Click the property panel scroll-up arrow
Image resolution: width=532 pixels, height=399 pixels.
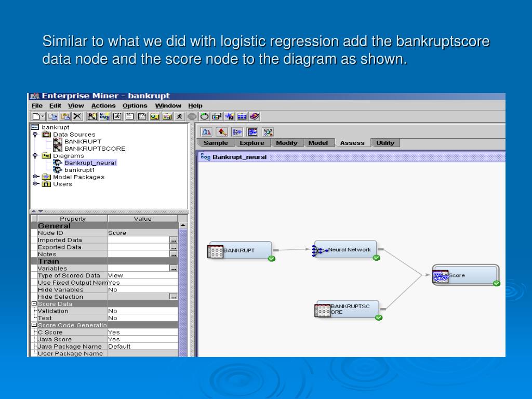click(183, 225)
